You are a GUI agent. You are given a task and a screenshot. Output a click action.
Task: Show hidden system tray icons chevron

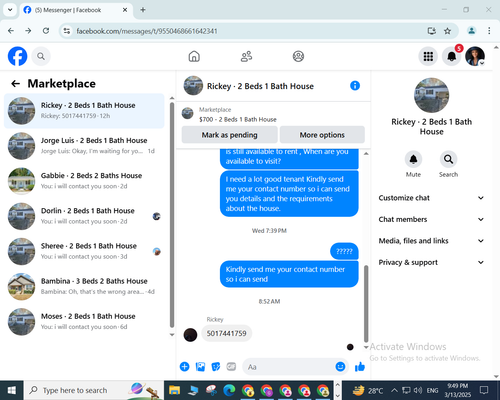(x=394, y=390)
